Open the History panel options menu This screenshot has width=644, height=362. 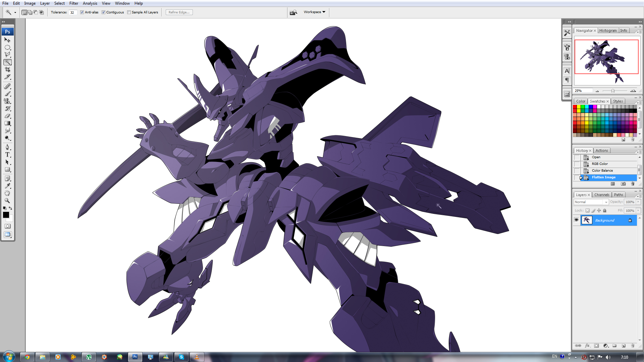pyautogui.click(x=639, y=152)
